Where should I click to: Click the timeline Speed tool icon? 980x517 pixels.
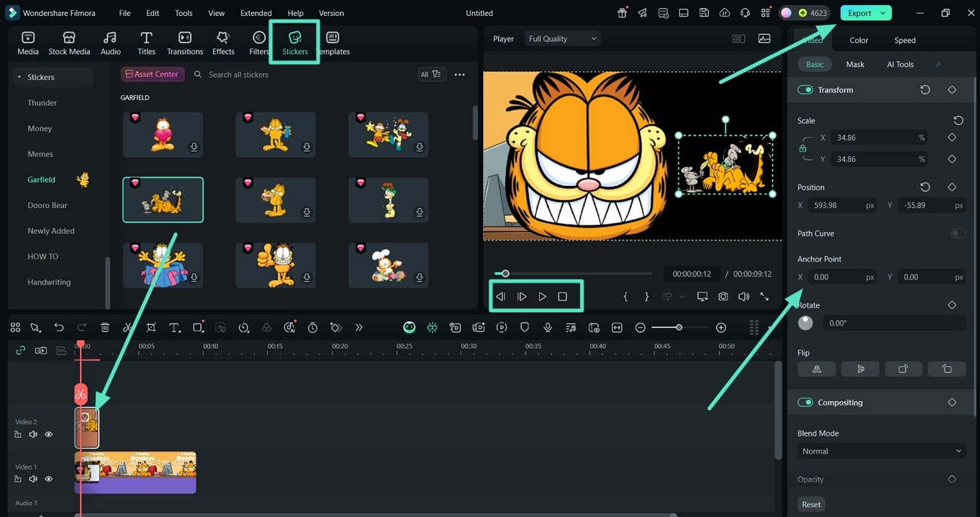click(243, 328)
